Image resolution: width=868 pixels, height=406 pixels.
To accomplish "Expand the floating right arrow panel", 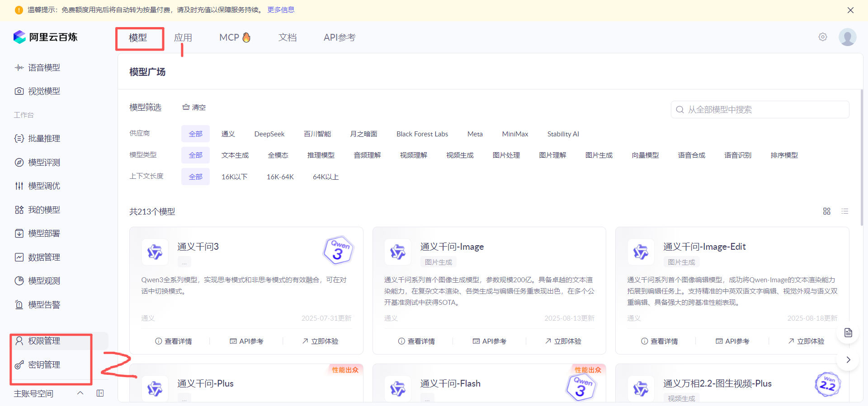I will (x=848, y=360).
